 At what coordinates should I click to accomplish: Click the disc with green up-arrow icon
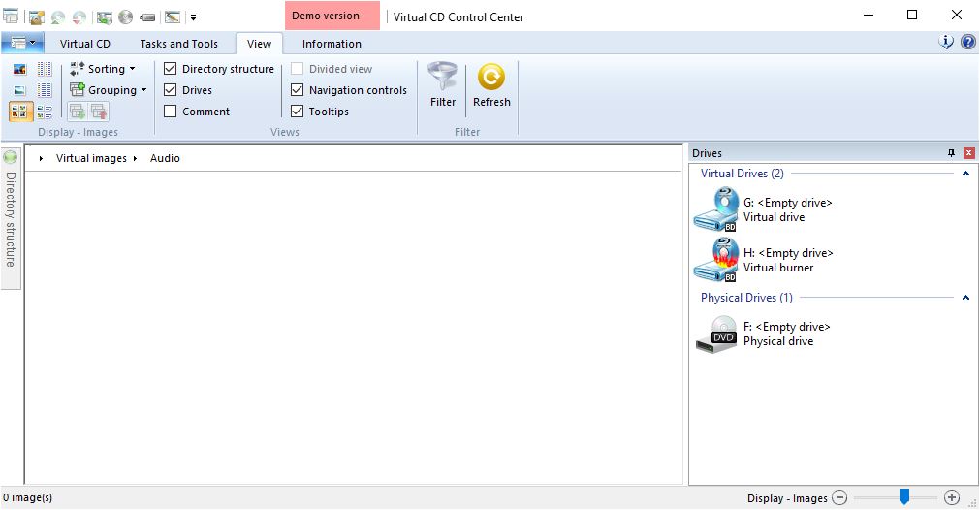click(58, 16)
